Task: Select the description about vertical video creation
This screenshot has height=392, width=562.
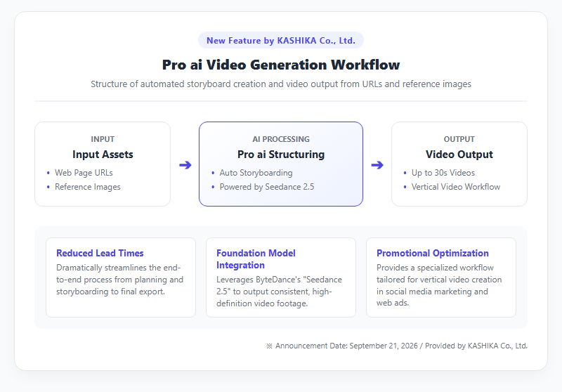Action: 439,285
